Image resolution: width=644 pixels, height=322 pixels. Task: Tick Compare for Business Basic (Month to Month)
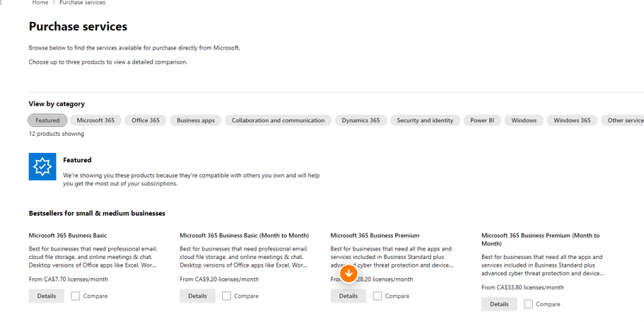[x=226, y=296]
